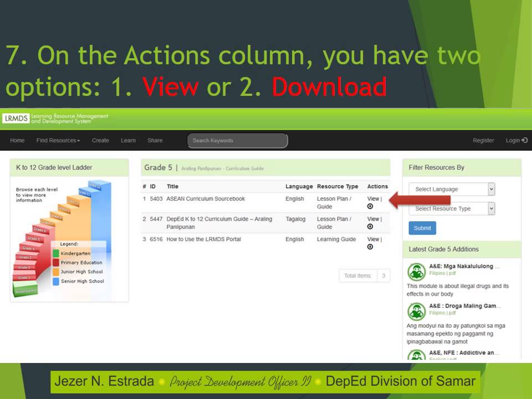Select the Grade 1 step on the ladder
The width and height of the screenshot is (532, 399).
pos(24,278)
